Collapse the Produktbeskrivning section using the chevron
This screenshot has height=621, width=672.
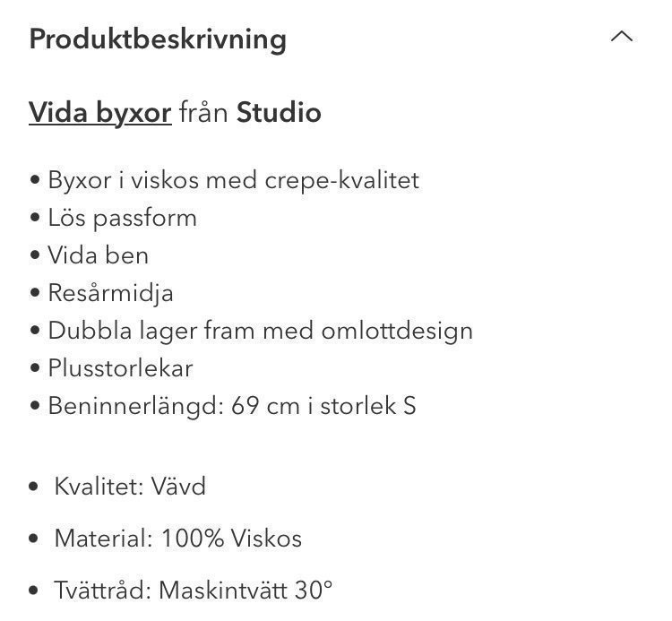(x=621, y=38)
